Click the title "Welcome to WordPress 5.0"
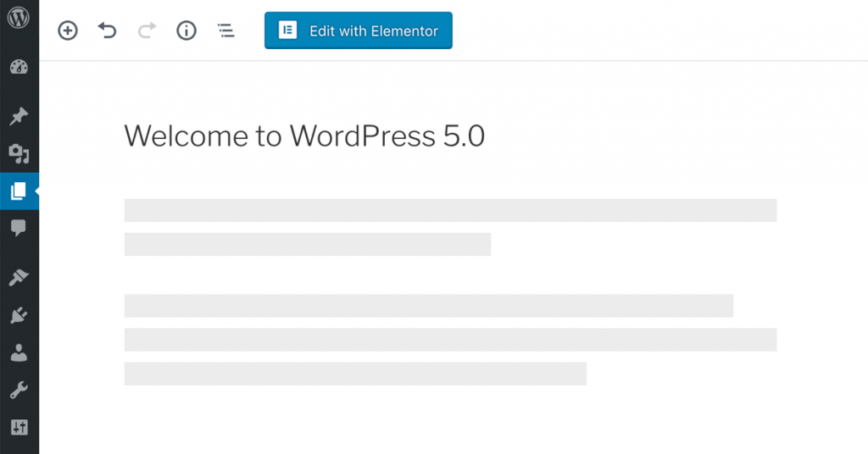868x454 pixels. tap(304, 136)
